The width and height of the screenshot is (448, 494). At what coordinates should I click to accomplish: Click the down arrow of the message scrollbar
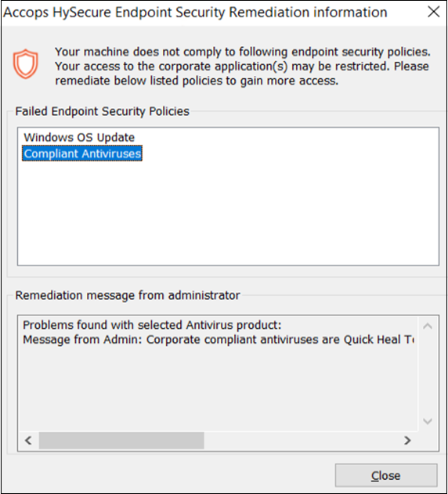click(428, 421)
